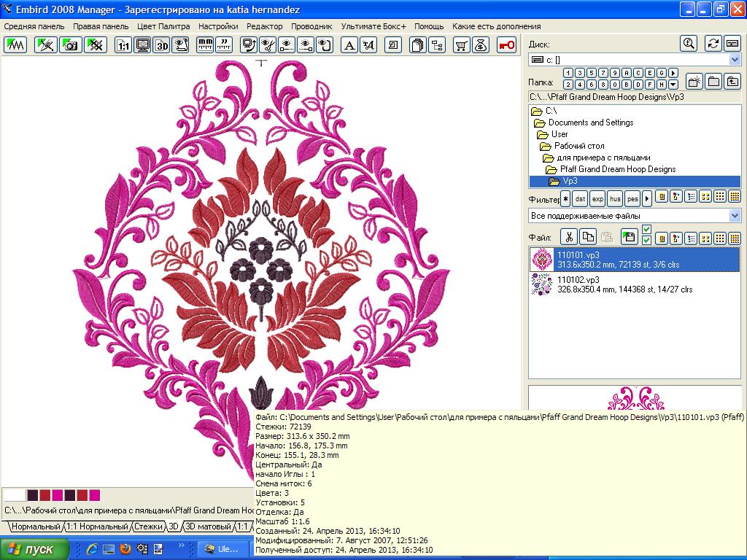Expand the 'Все поддерживаемые файлы' filter dropdown

coord(735,216)
